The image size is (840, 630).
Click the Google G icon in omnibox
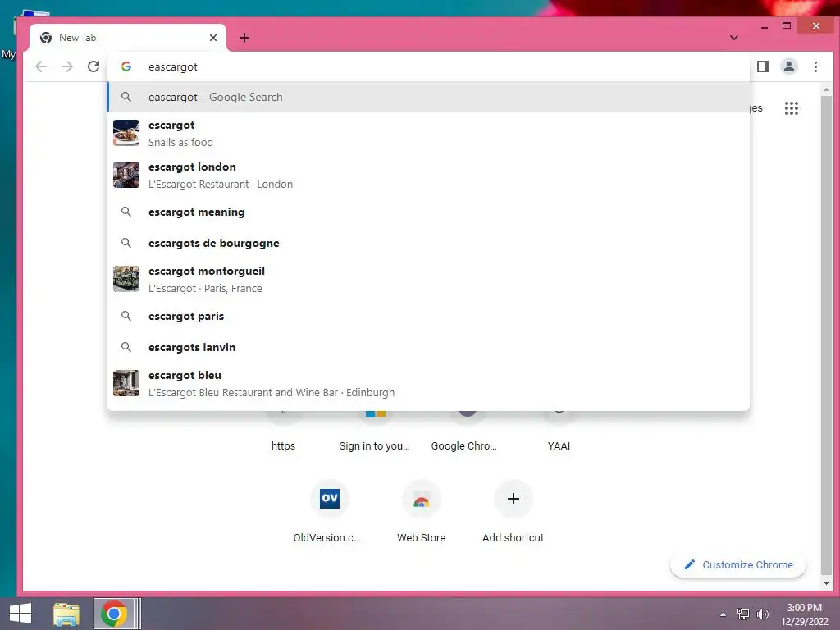tap(126, 66)
